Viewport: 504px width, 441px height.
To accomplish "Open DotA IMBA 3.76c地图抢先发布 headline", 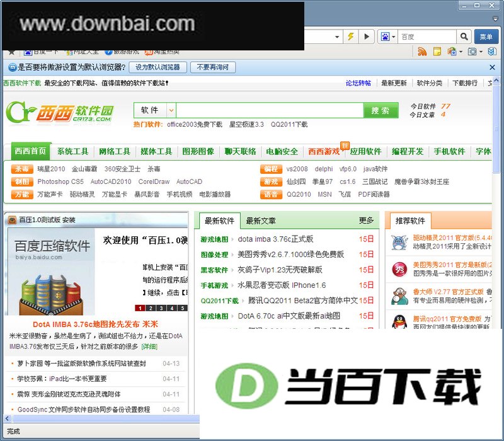I will (x=96, y=324).
